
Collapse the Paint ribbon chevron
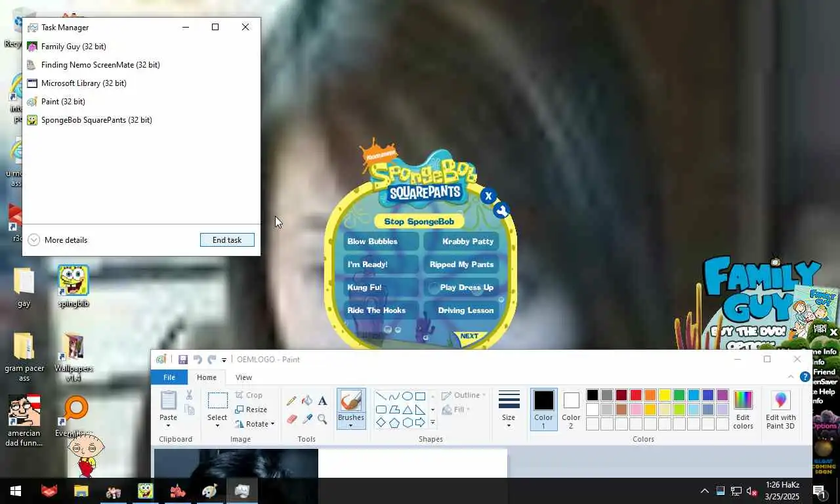[791, 377]
